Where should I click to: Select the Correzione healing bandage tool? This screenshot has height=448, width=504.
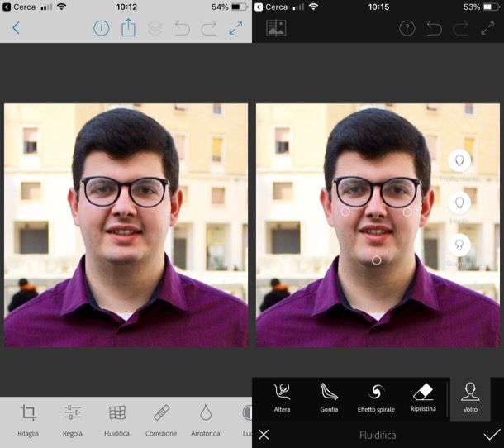click(x=161, y=417)
